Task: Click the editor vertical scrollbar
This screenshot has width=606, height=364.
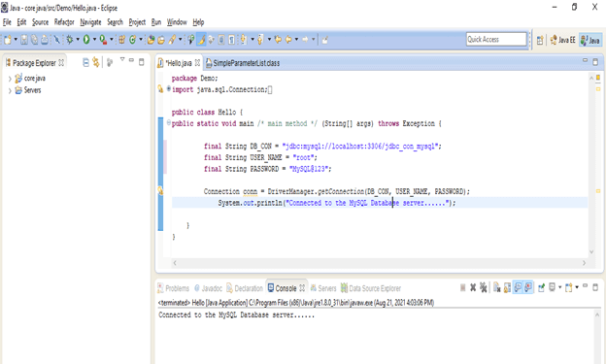Action: click(x=591, y=165)
